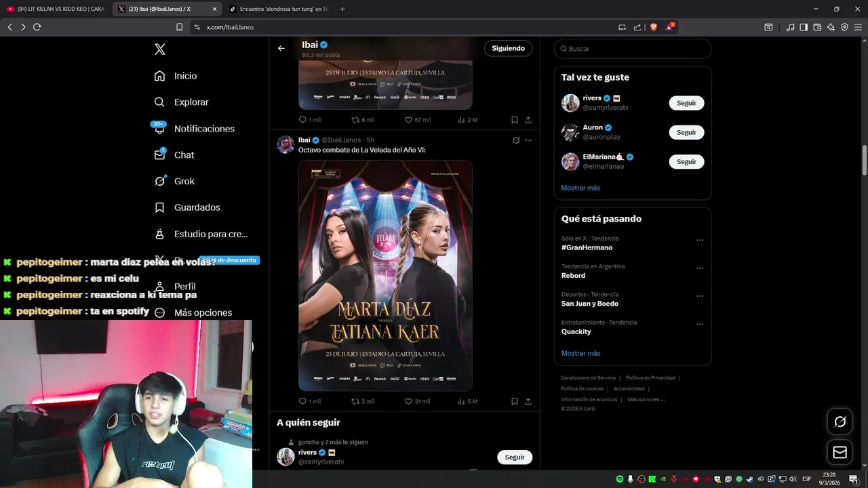The image size is (868, 488).
Task: Open the more menu on Octavo combate post
Action: click(x=528, y=140)
